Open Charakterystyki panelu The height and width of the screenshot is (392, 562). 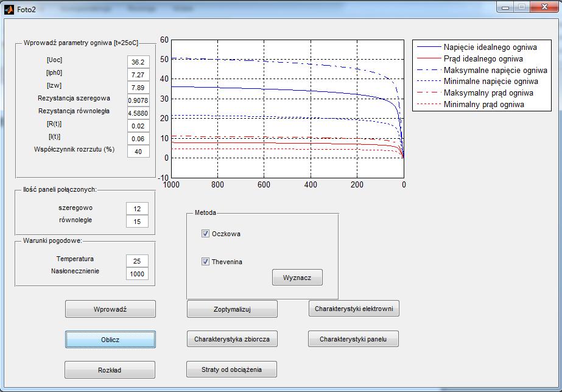click(x=353, y=338)
